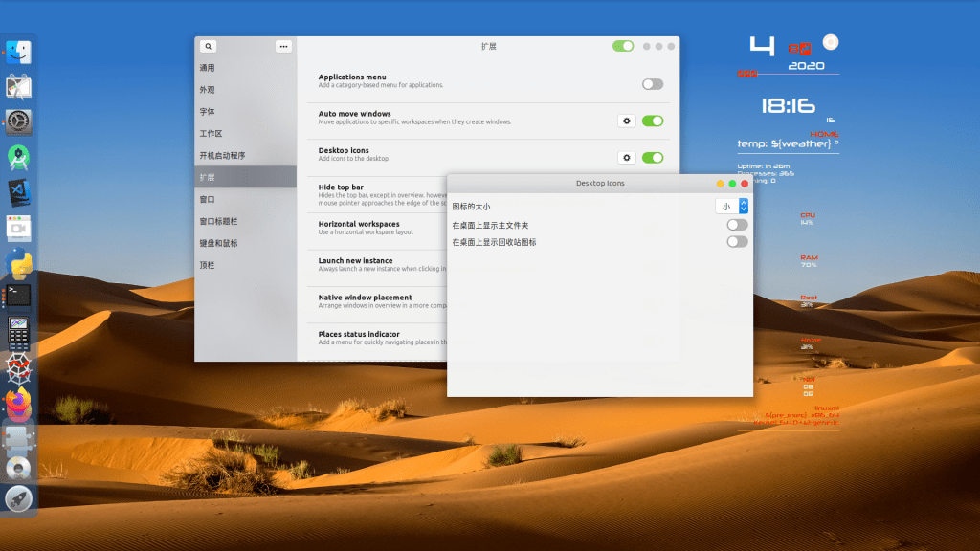Select 窗口标题栏 in the sidebar
This screenshot has height=551, width=980.
[245, 221]
